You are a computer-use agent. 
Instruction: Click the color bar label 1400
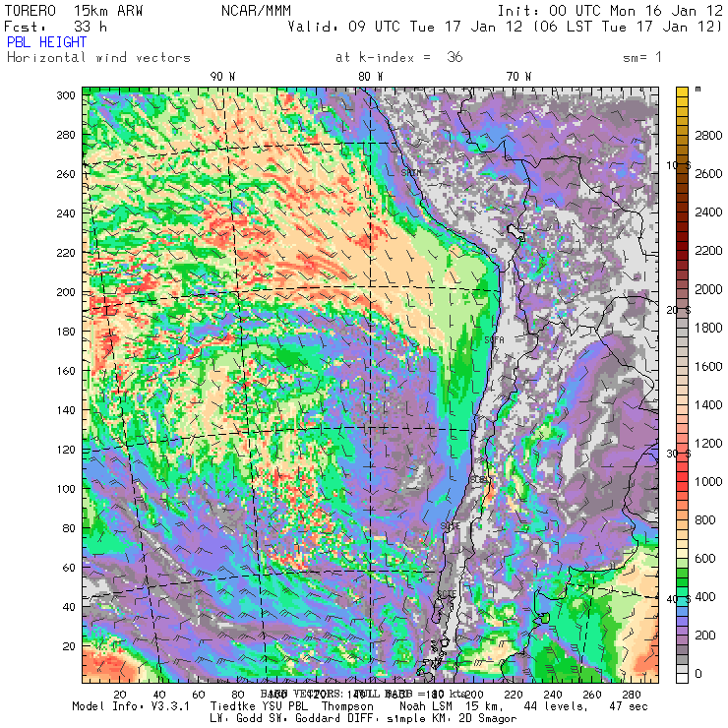click(708, 405)
